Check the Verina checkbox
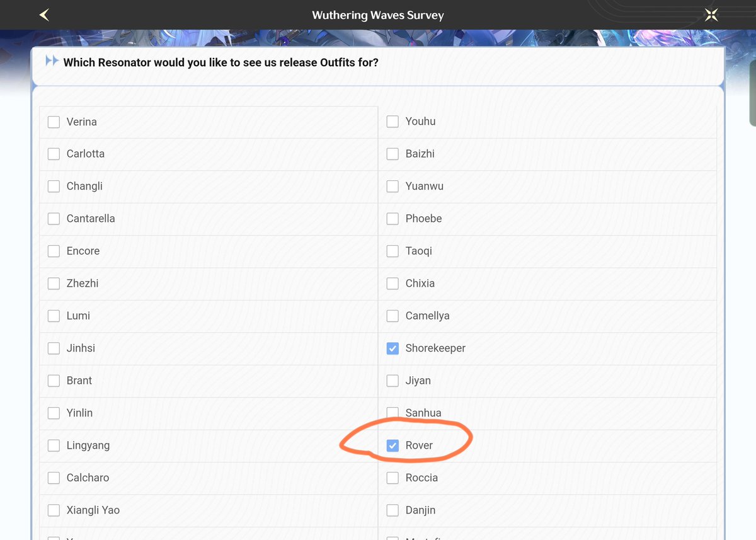 (54, 122)
